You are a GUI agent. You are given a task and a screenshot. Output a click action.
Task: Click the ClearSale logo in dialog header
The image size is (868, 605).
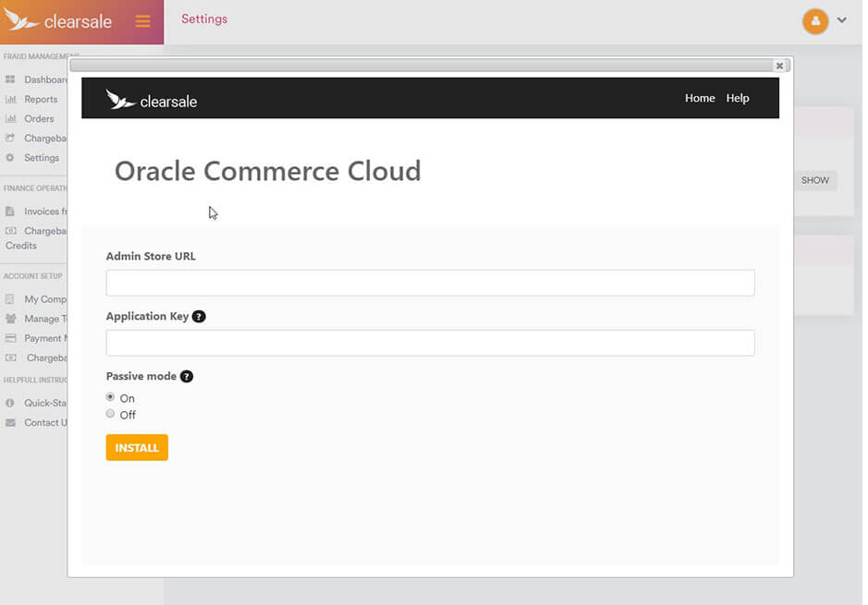click(152, 100)
